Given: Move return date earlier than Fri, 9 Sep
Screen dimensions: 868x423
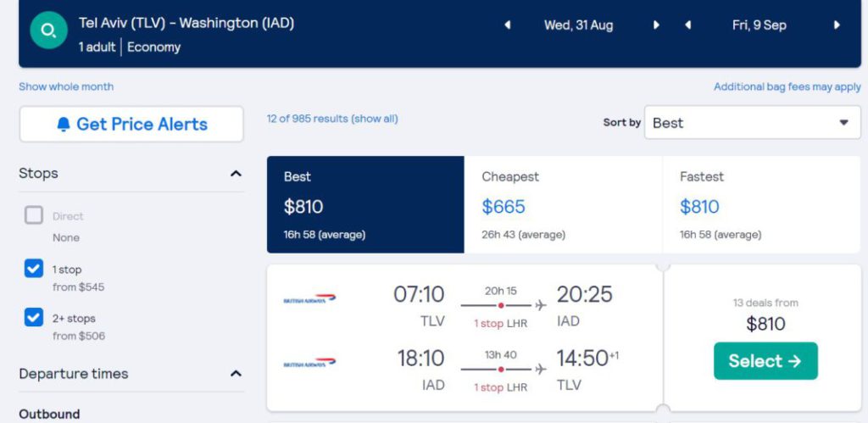Looking at the screenshot, I should click(x=687, y=25).
